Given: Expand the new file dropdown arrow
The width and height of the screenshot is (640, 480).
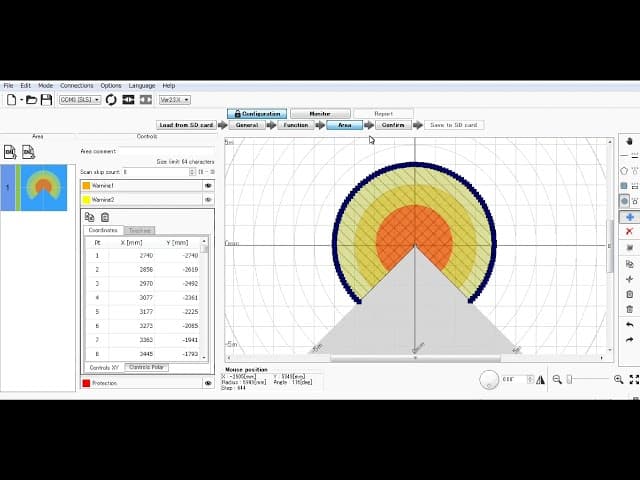Looking at the screenshot, I should (20, 100).
